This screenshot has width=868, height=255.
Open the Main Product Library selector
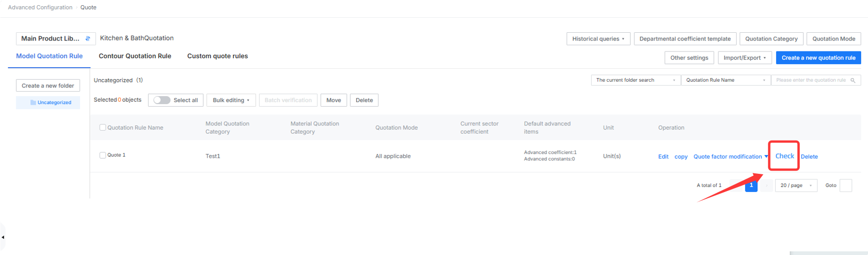(x=56, y=39)
